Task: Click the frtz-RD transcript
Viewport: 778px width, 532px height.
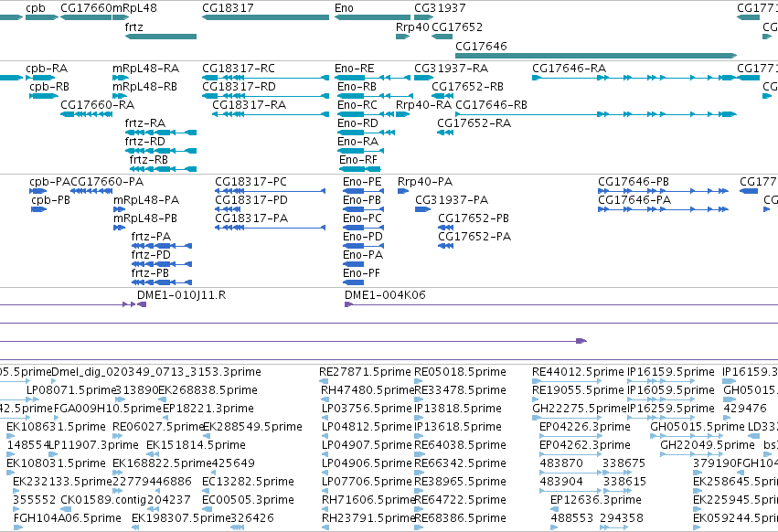Action: (x=161, y=151)
